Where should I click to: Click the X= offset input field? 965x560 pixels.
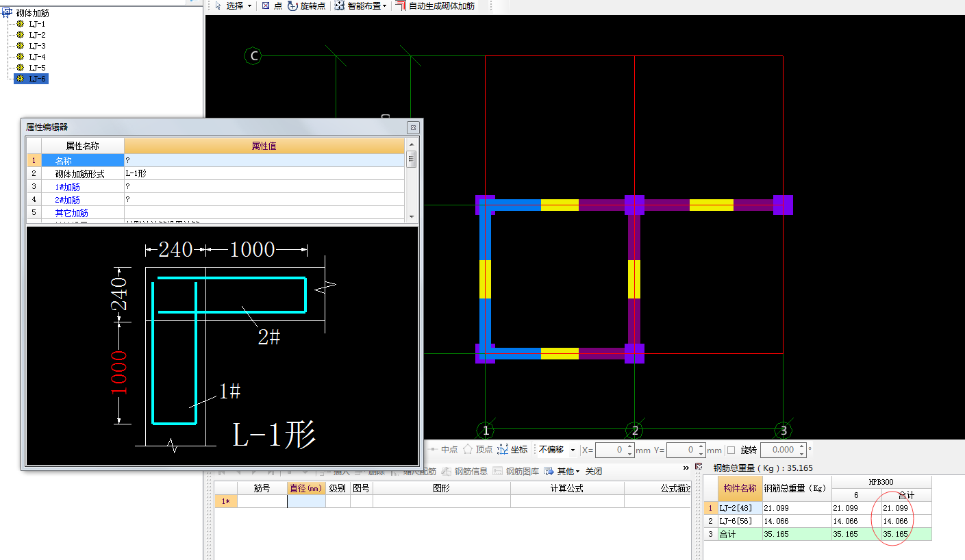[x=610, y=450]
